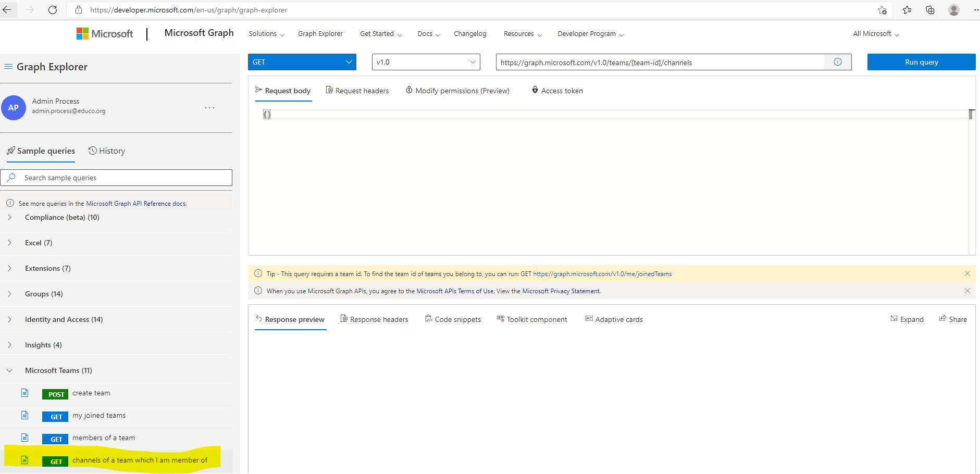
Task: Toggle the Graph Explorer hamburger menu
Action: [8, 67]
